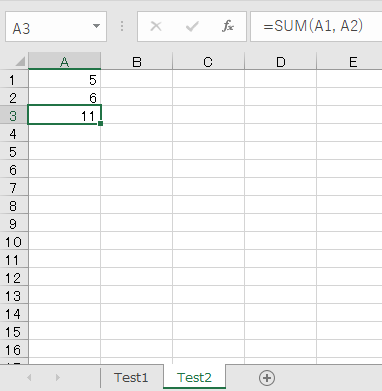The height and width of the screenshot is (391, 382).
Task: Click the Name Box showing A3
Action: [x=56, y=27]
